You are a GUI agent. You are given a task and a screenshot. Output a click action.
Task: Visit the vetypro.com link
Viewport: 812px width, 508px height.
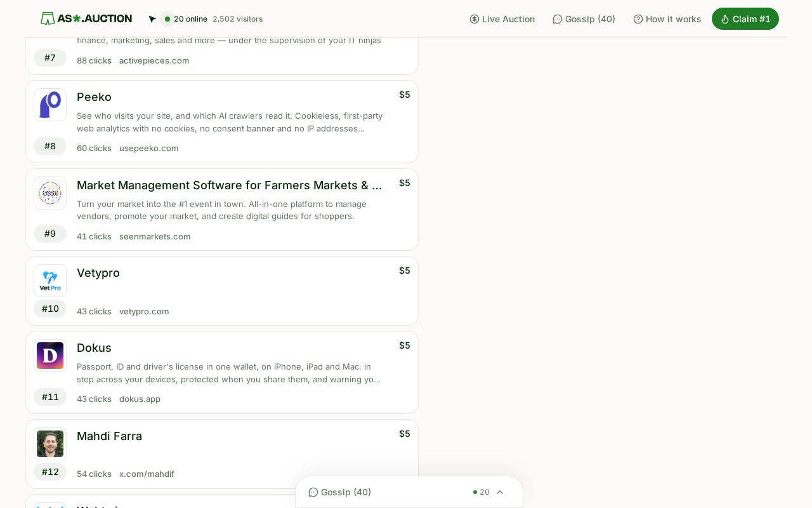click(144, 311)
